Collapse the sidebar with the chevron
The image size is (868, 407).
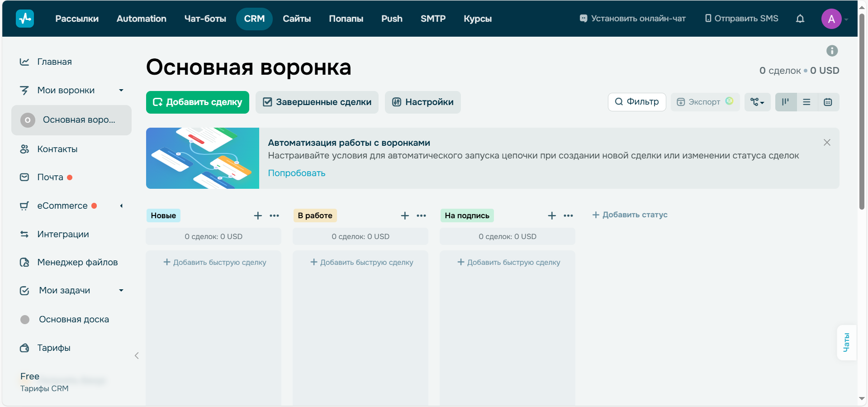click(x=137, y=356)
